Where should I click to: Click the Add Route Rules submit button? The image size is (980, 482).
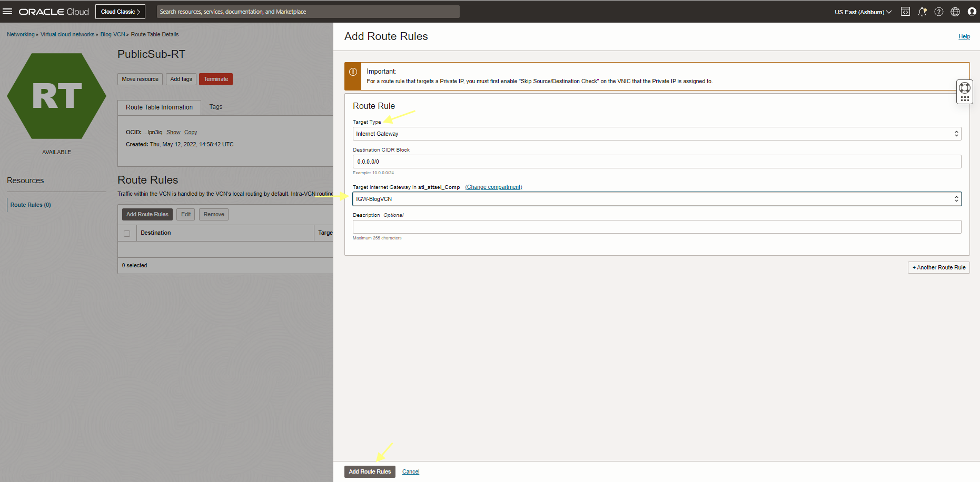tap(370, 471)
